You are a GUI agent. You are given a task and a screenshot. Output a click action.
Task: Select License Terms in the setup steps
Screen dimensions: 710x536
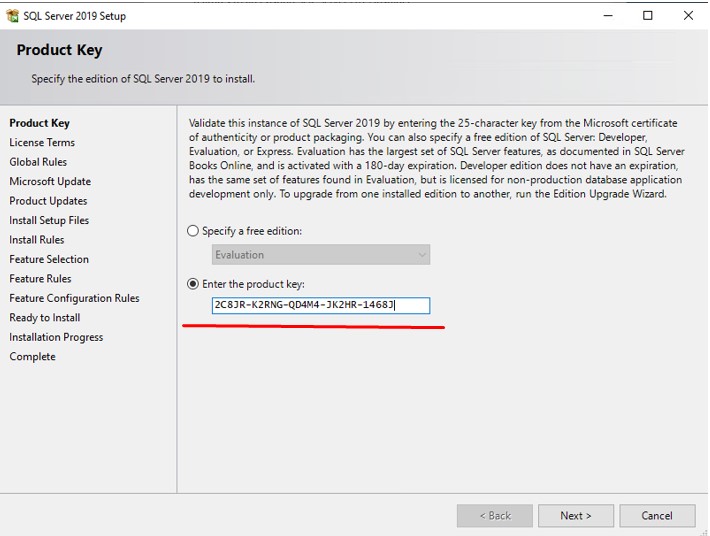point(42,143)
